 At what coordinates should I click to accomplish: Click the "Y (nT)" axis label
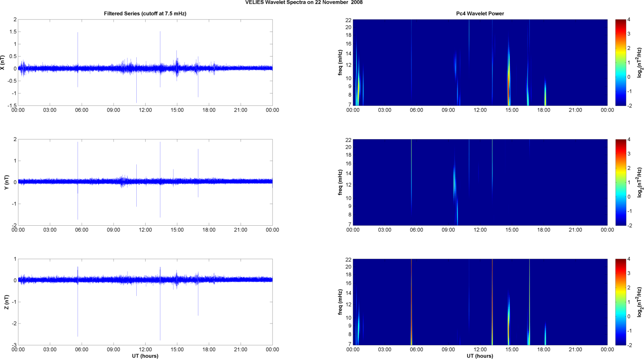tap(6, 182)
